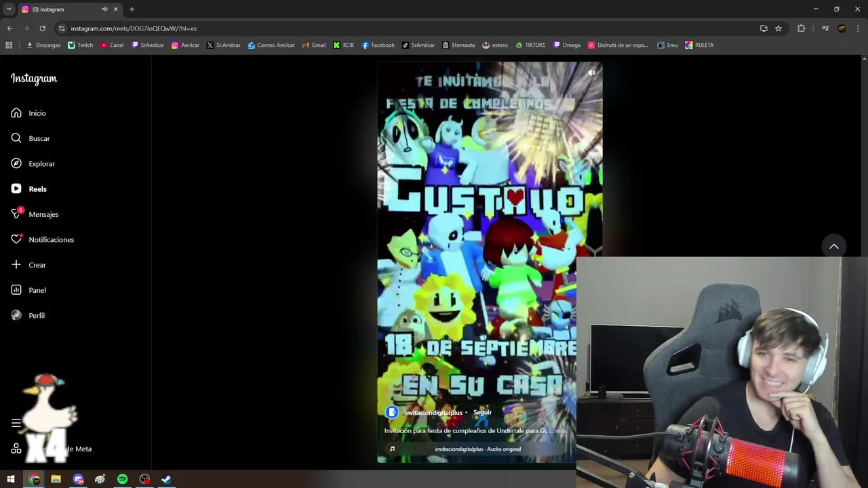Image resolution: width=868 pixels, height=488 pixels.
Task: Open Steam from taskbar
Action: point(166,479)
